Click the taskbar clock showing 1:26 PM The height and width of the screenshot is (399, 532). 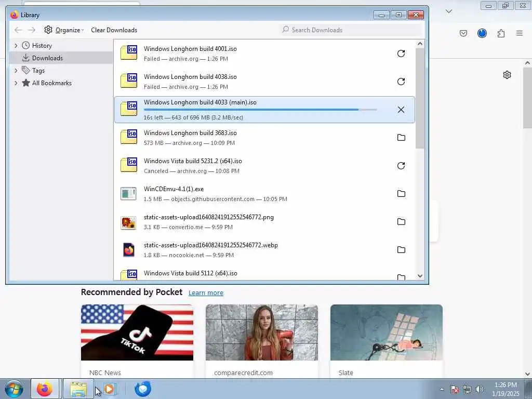(506, 389)
